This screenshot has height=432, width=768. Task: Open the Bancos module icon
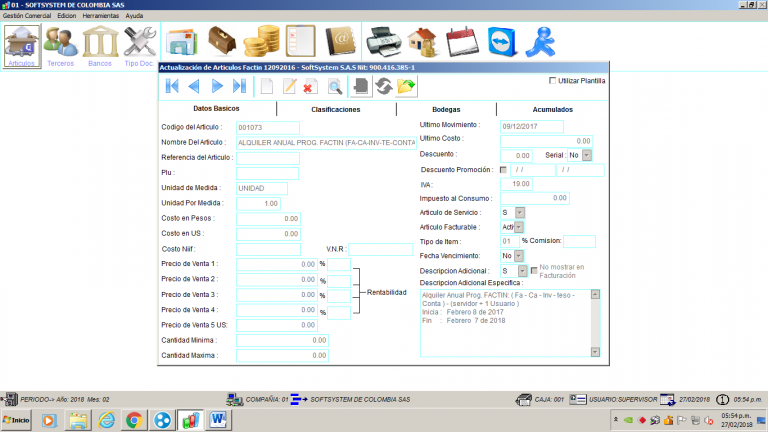[100, 46]
